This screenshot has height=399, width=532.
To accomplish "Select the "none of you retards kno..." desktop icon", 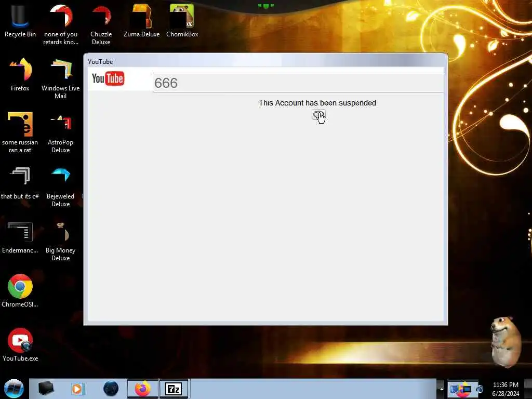I will point(61,24).
